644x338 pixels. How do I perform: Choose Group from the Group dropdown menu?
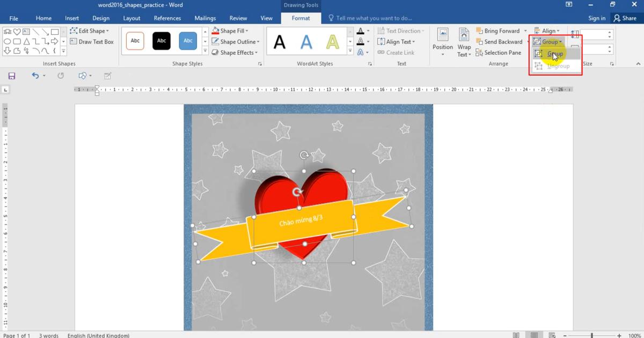pyautogui.click(x=554, y=54)
